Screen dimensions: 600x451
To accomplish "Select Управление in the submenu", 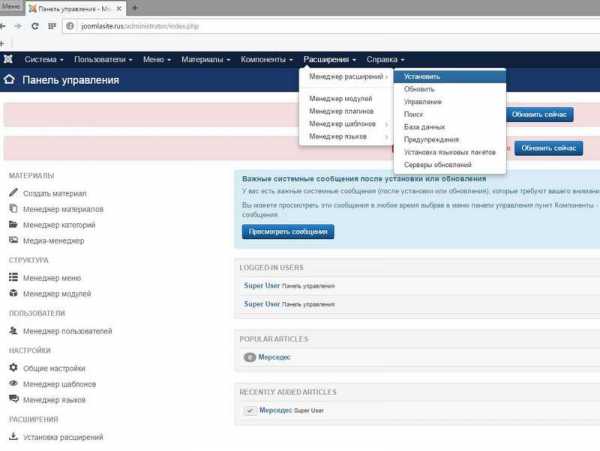I will 450,102.
